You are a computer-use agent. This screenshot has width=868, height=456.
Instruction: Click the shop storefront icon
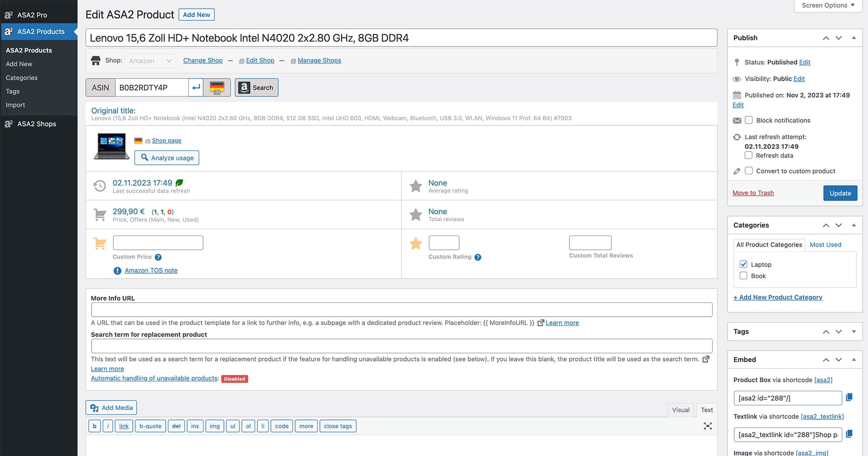pyautogui.click(x=96, y=61)
